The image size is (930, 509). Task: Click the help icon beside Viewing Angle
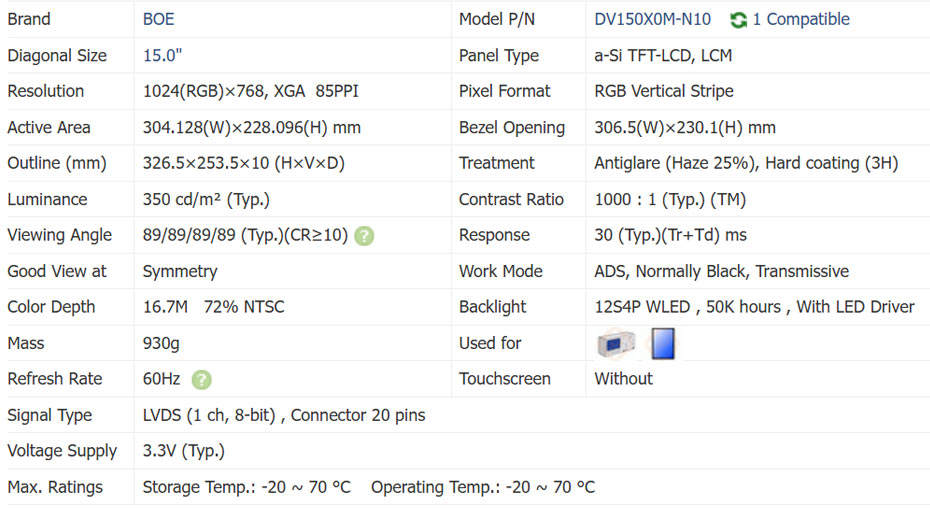pyautogui.click(x=364, y=236)
